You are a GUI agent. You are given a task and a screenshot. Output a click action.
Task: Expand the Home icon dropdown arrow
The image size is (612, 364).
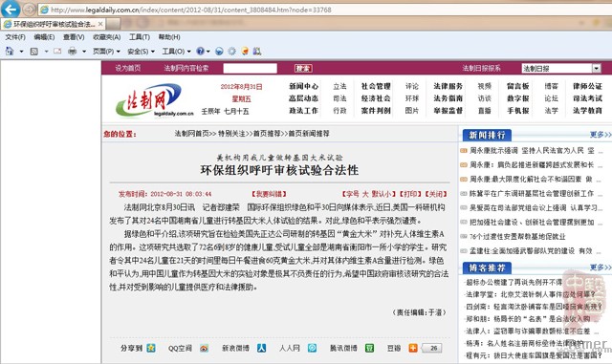(x=21, y=52)
